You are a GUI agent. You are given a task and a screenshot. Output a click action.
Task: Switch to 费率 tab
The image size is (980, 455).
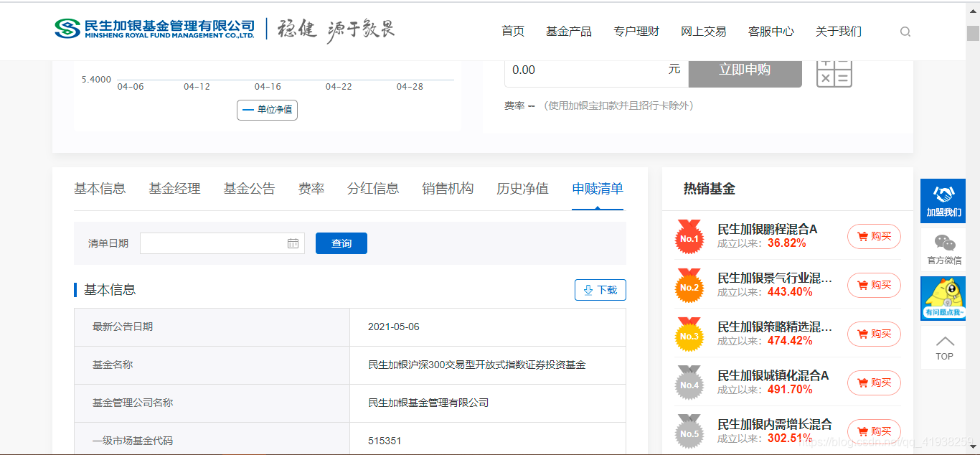click(311, 189)
